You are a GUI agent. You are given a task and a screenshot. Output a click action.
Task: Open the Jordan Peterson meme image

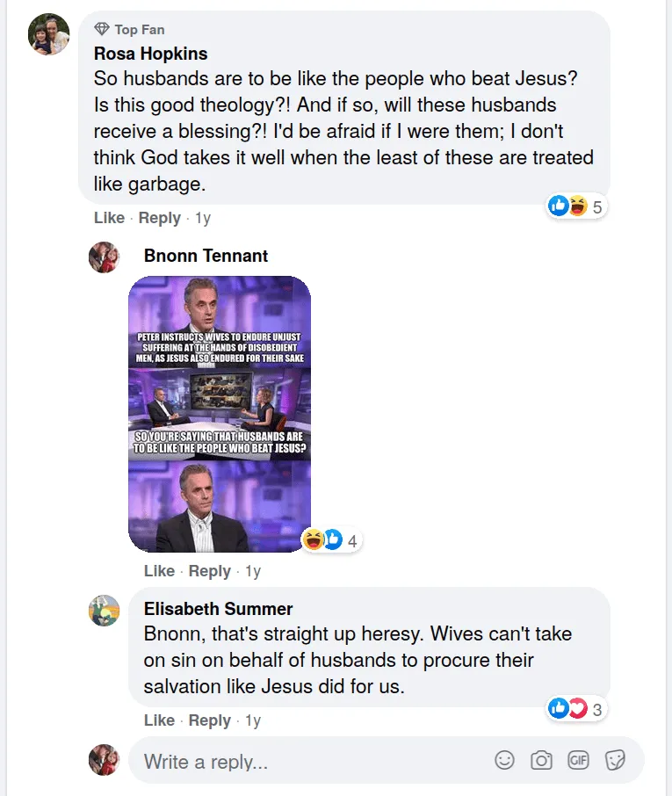[218, 413]
